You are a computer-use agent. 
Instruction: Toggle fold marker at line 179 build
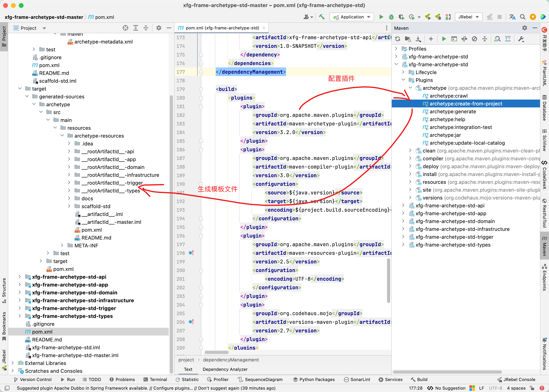point(201,89)
